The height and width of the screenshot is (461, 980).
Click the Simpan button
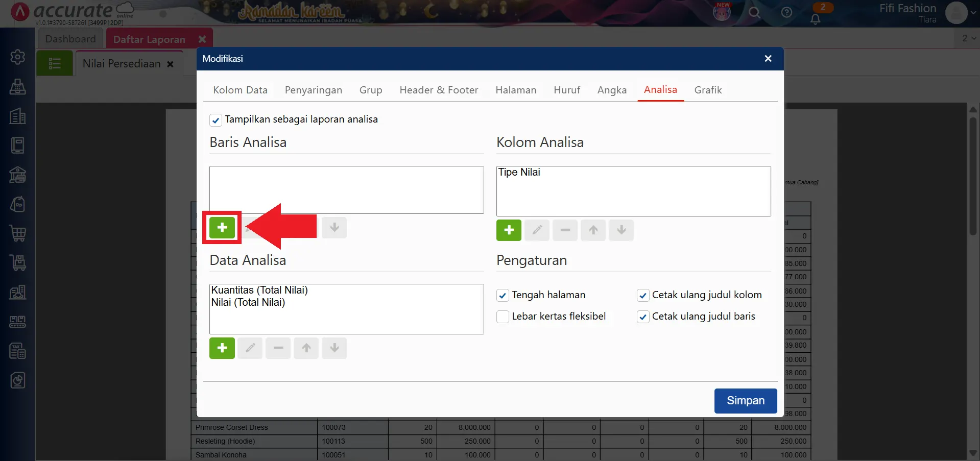[745, 401]
